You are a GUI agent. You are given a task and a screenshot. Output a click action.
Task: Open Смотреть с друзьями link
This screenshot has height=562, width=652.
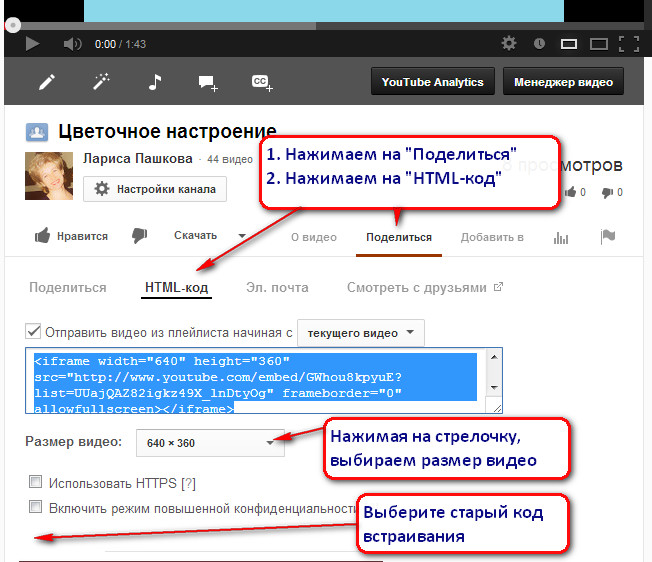click(425, 288)
